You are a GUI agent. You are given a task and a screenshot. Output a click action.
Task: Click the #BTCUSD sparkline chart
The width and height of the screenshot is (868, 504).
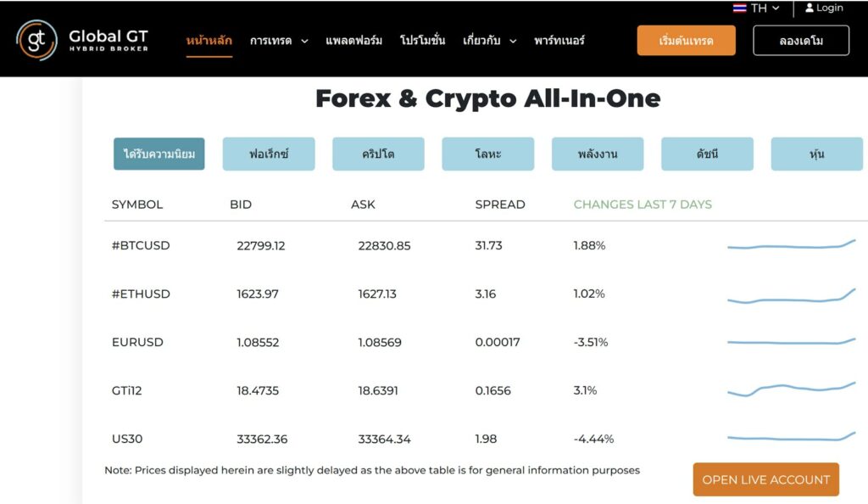coord(791,245)
